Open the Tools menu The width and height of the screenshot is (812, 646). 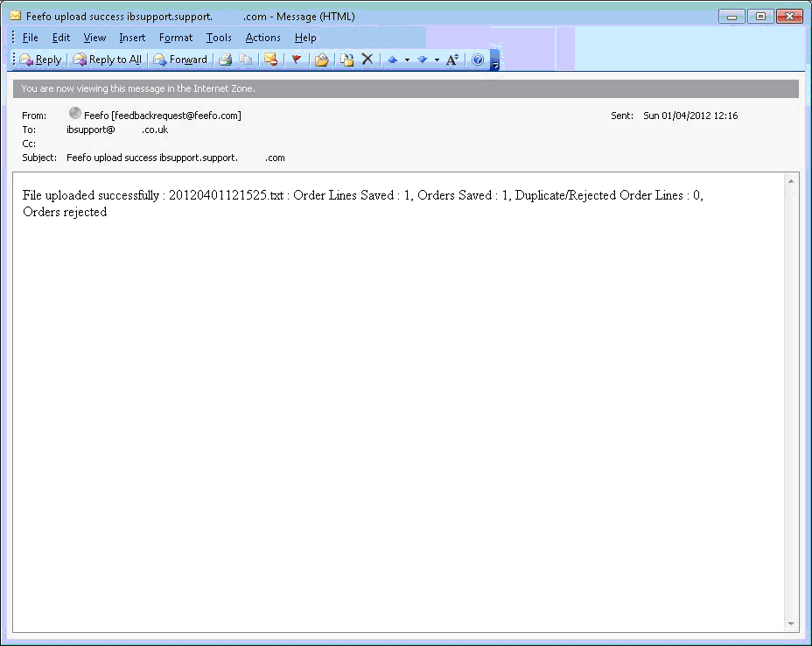[x=219, y=38]
